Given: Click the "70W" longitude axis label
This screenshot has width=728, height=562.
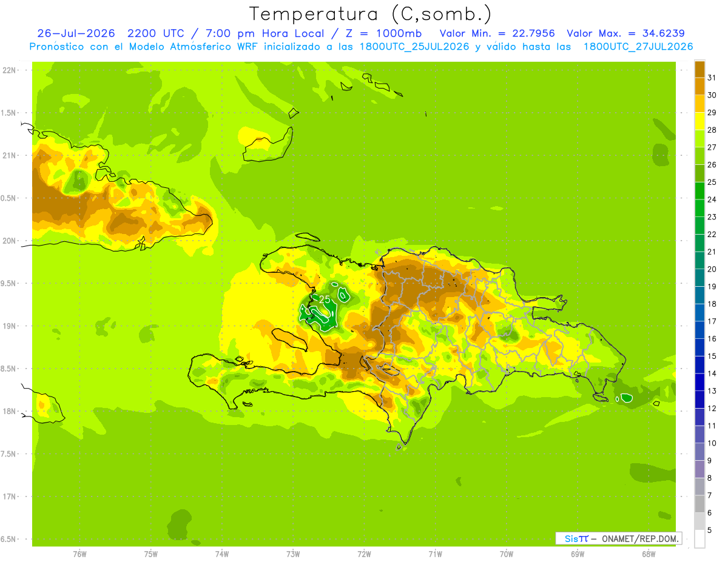Looking at the screenshot, I should click(x=507, y=554).
